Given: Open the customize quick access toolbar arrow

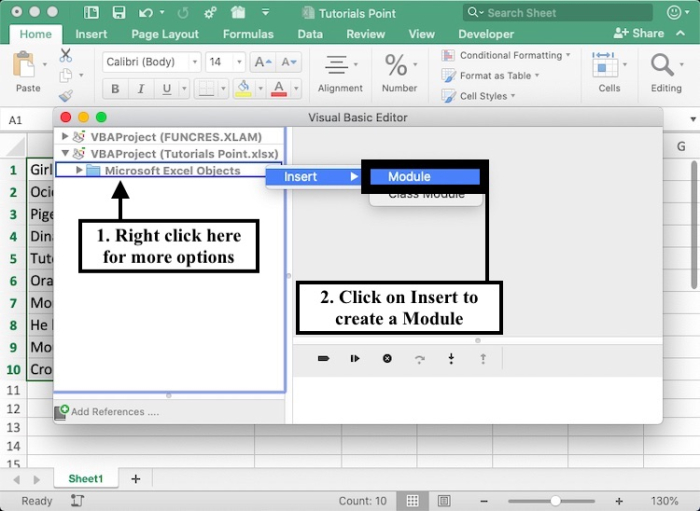Looking at the screenshot, I should click(x=265, y=12).
